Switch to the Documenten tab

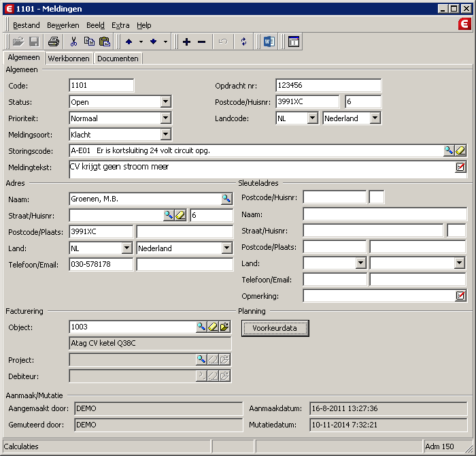point(118,59)
